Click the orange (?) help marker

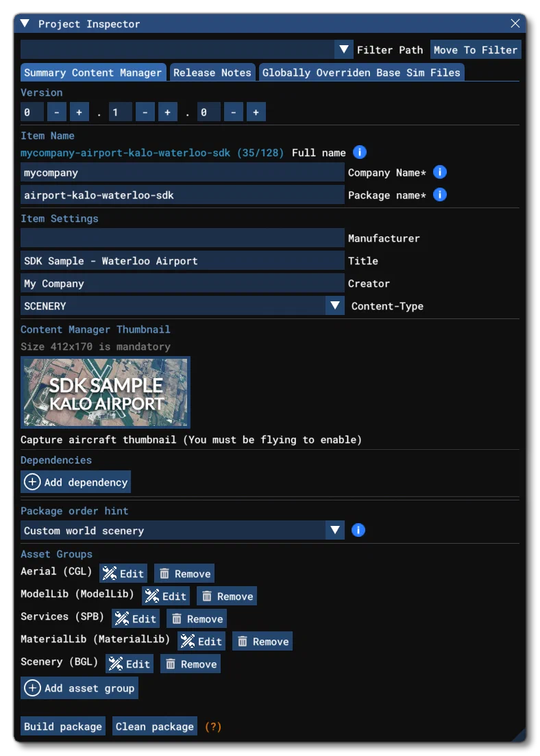213,727
